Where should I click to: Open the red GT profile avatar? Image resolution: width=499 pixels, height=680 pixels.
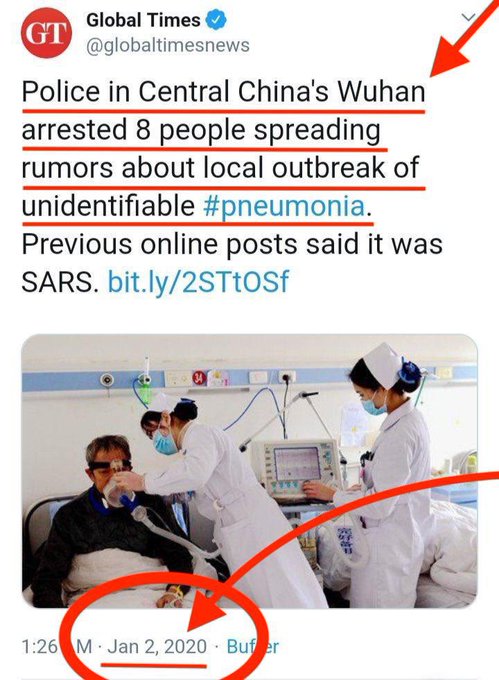tap(46, 33)
